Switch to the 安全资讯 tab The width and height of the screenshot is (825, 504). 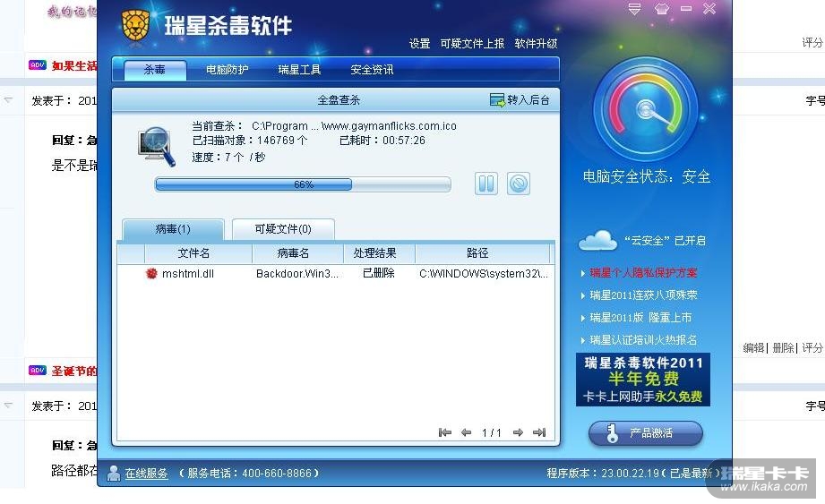pyautogui.click(x=372, y=70)
